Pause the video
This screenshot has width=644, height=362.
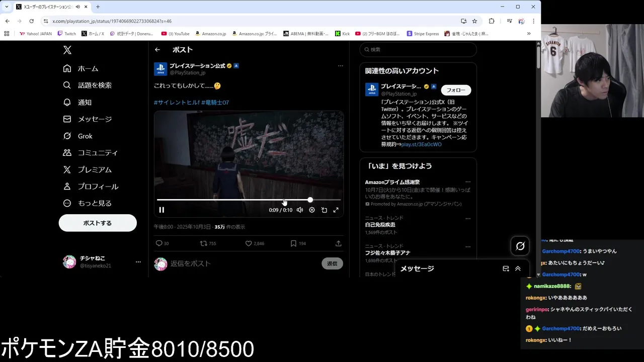pyautogui.click(x=162, y=210)
